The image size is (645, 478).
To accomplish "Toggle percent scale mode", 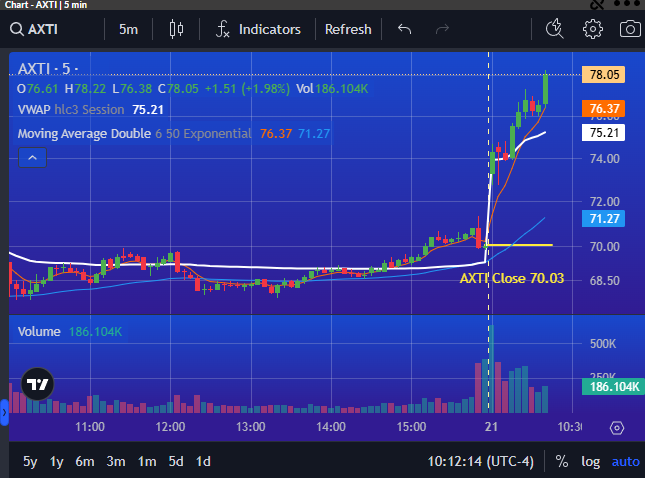I will pyautogui.click(x=561, y=462).
